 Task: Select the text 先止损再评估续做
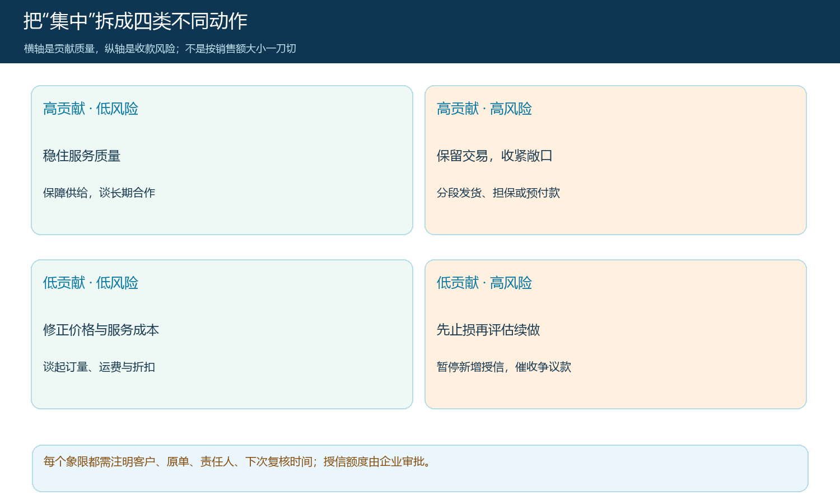[x=488, y=330]
